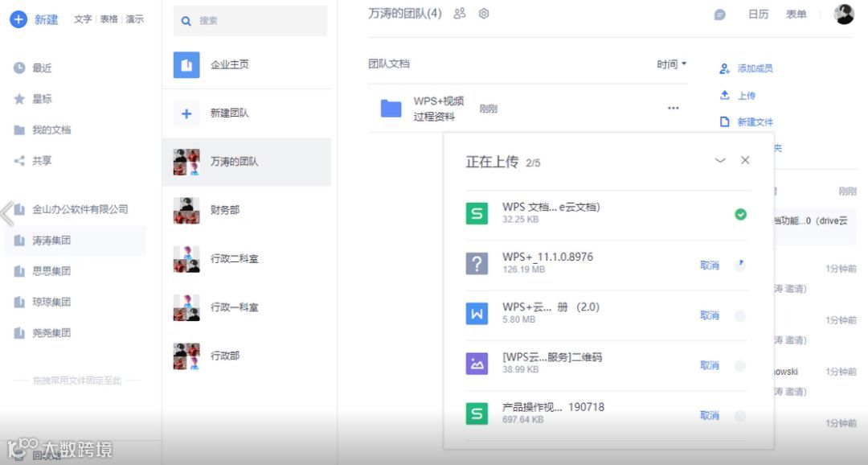Click purple image icon of 二维码 file

tap(477, 364)
